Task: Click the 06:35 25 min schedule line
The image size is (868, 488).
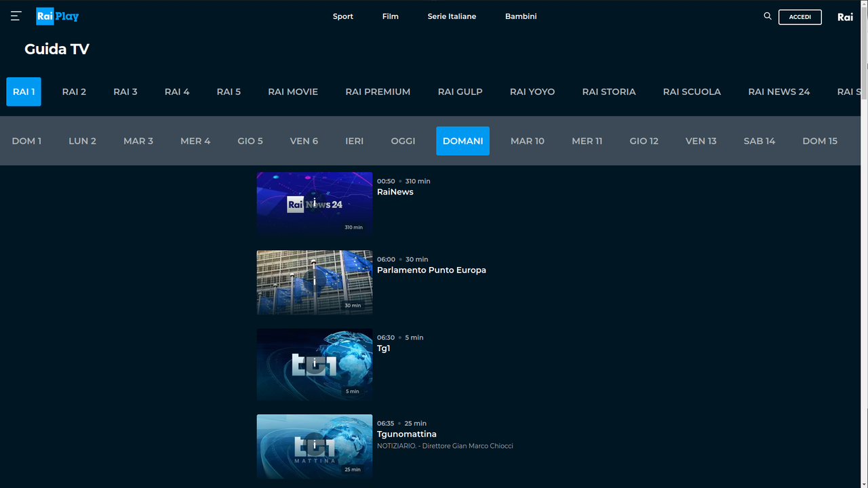Action: point(401,423)
